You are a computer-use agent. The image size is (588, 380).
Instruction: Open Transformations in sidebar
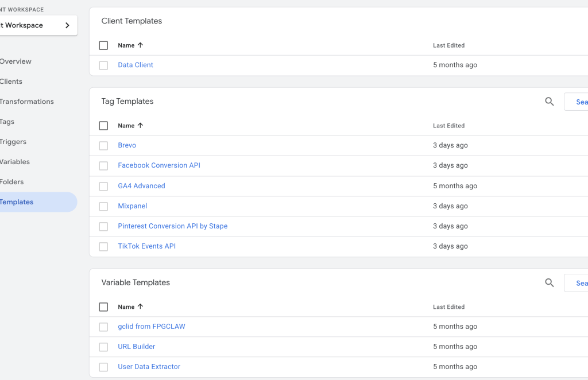click(x=27, y=102)
